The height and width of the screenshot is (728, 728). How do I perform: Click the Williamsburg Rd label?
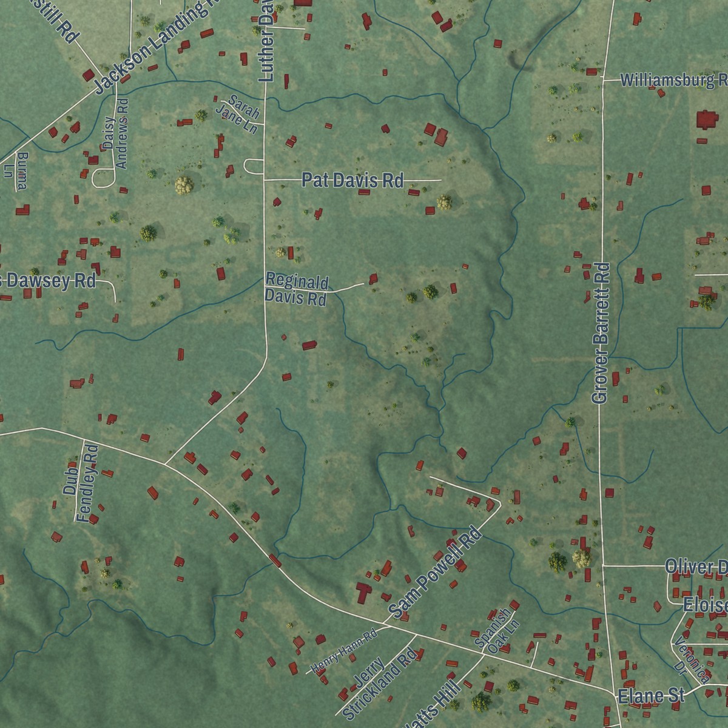pos(674,80)
